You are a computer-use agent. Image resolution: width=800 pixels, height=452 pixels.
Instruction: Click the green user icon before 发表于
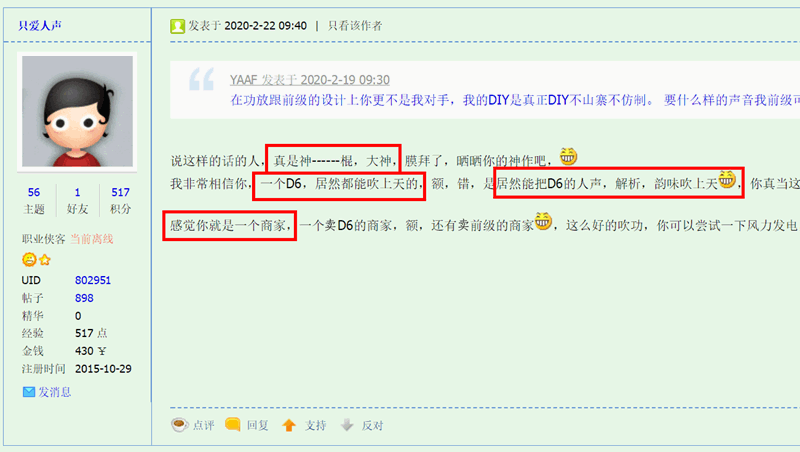click(x=177, y=26)
